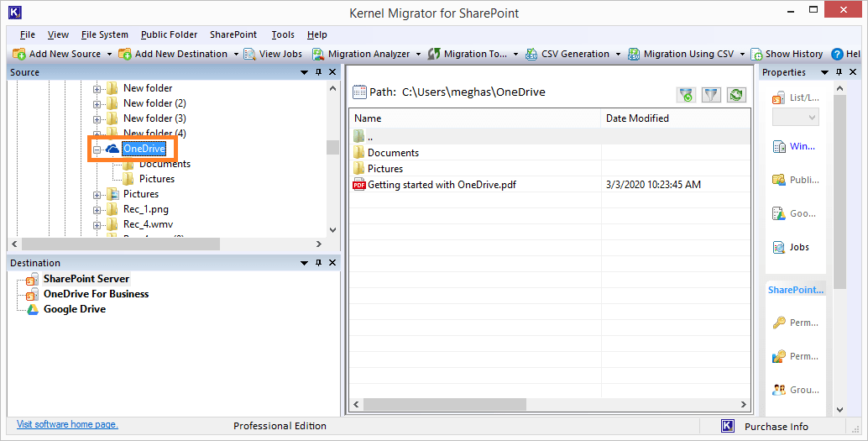Screen dimensions: 868x441
Task: Open the Help menu
Action: (x=317, y=34)
